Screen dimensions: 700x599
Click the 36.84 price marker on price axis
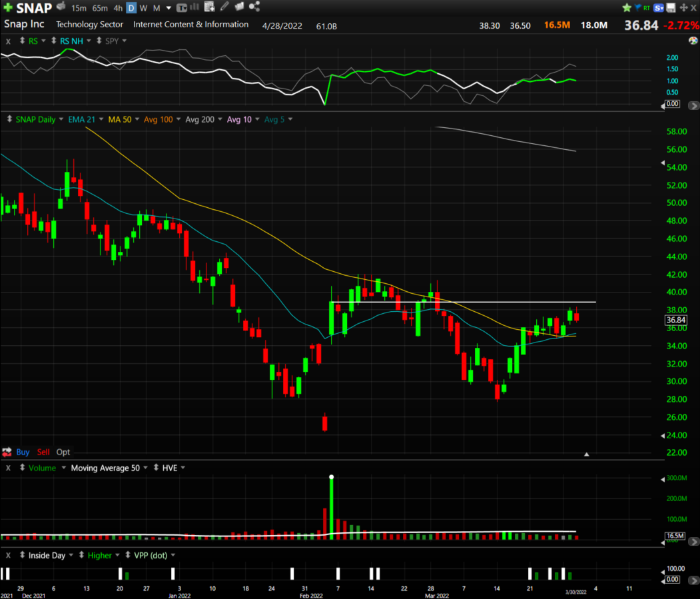(675, 320)
